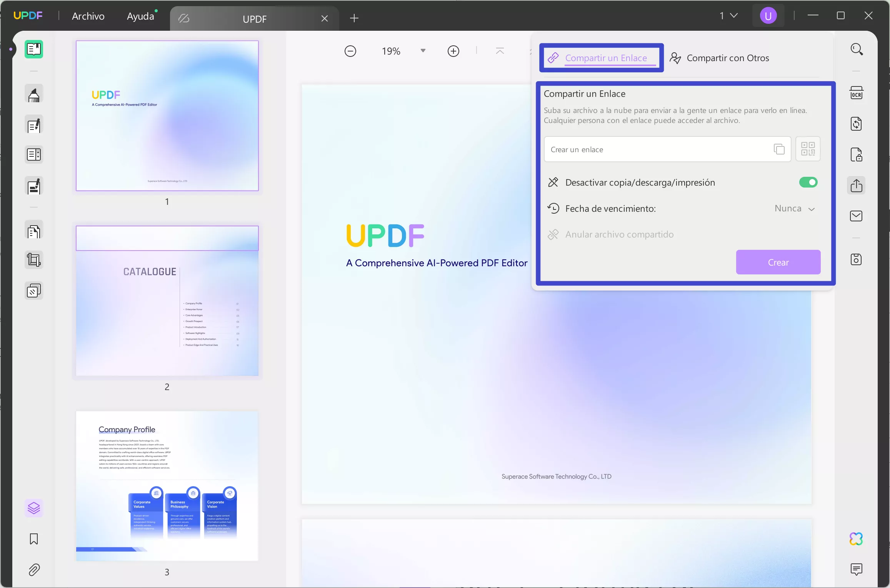Image resolution: width=890 pixels, height=588 pixels.
Task: Open zoom percentage dropdown arrow
Action: tap(423, 51)
